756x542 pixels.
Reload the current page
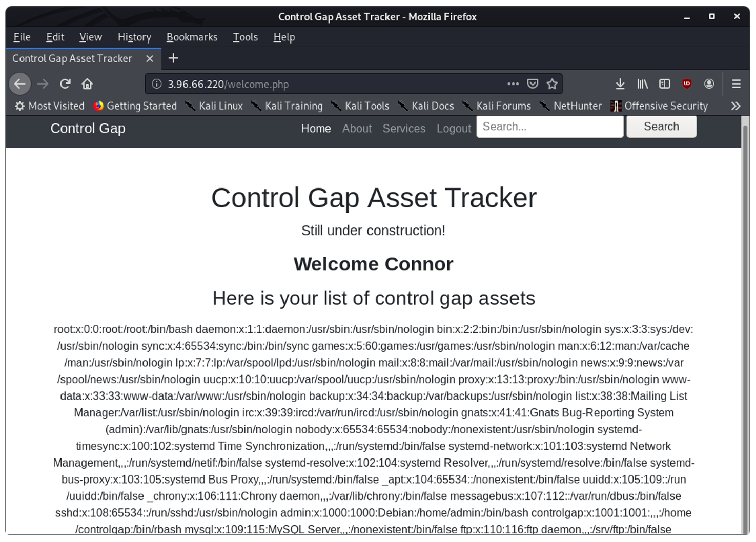65,84
